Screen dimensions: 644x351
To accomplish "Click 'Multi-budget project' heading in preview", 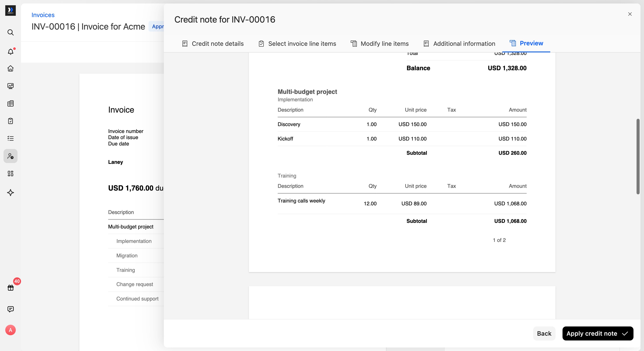I will tap(307, 92).
